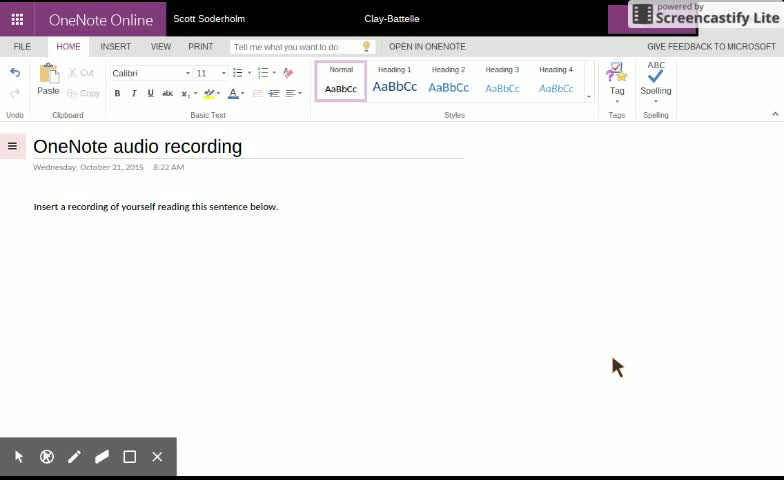Apply the Heading 4 style

556,81
